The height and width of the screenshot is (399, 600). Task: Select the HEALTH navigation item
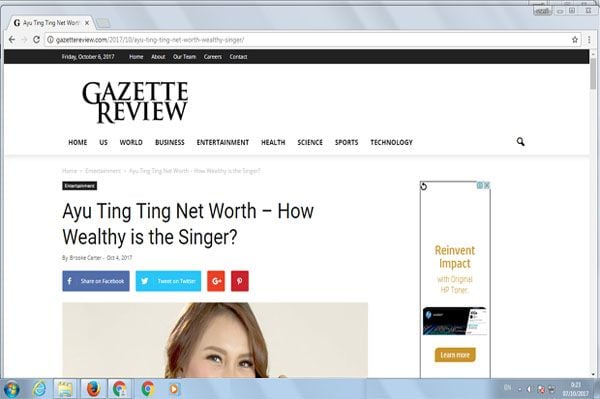coord(273,142)
